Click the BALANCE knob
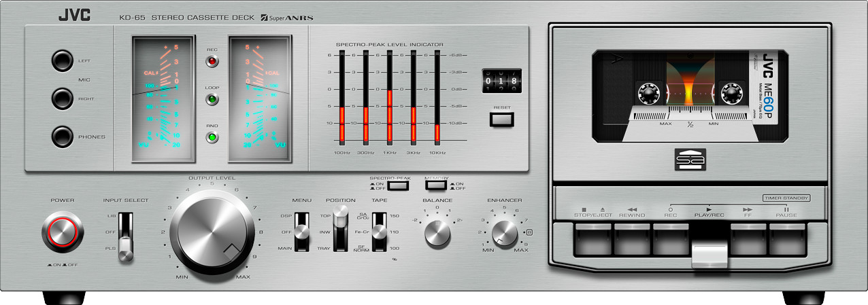Screen dimensions: 868x305 tap(437, 233)
